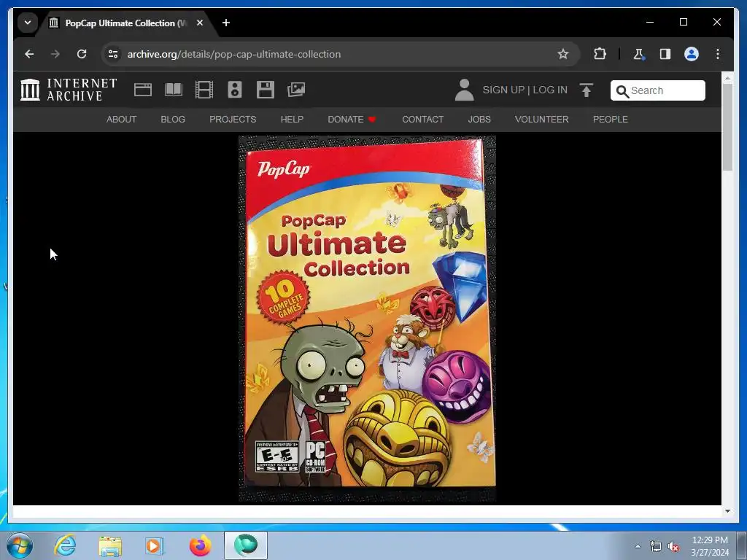Open the Chrome three-dot menu
Image resolution: width=747 pixels, height=560 pixels.
pos(718,54)
